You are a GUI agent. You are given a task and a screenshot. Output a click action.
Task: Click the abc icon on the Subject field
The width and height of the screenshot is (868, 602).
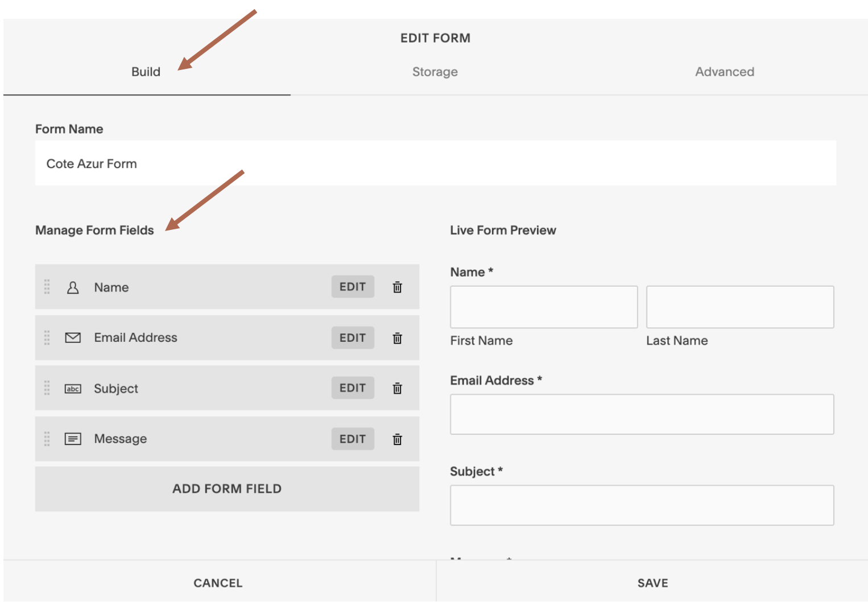point(72,388)
